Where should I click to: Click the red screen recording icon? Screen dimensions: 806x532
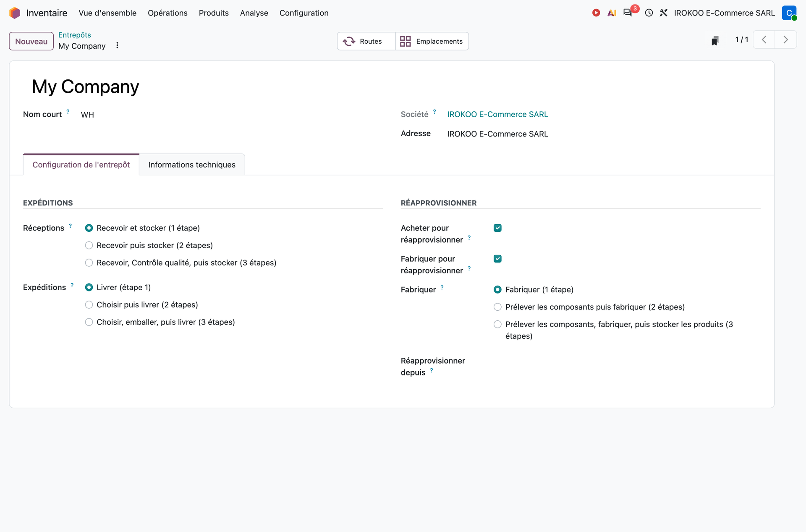[596, 13]
